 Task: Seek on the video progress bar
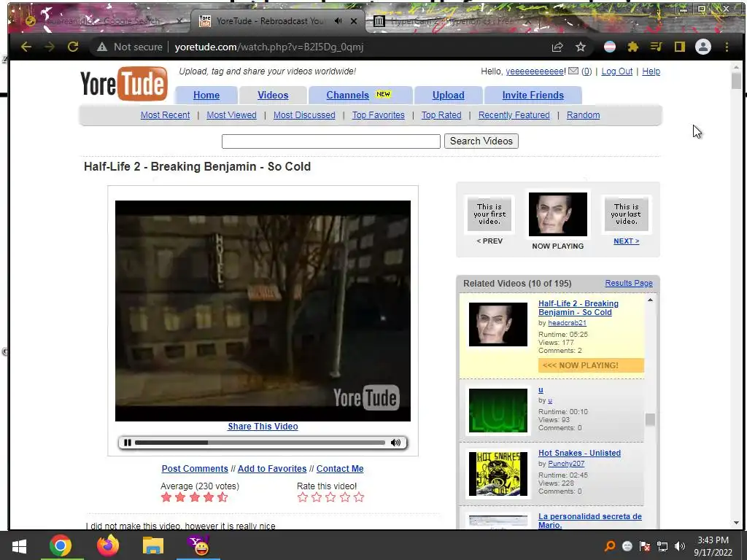pos(260,443)
